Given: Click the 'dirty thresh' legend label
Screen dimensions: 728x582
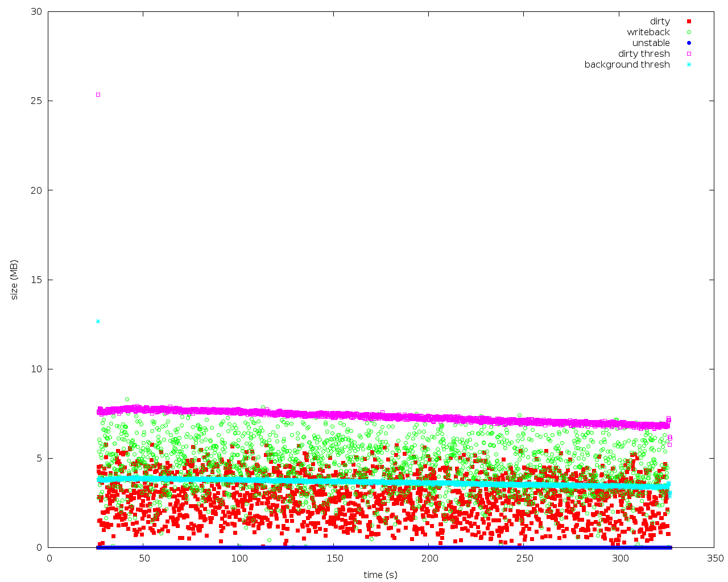Looking at the screenshot, I should coord(644,54).
